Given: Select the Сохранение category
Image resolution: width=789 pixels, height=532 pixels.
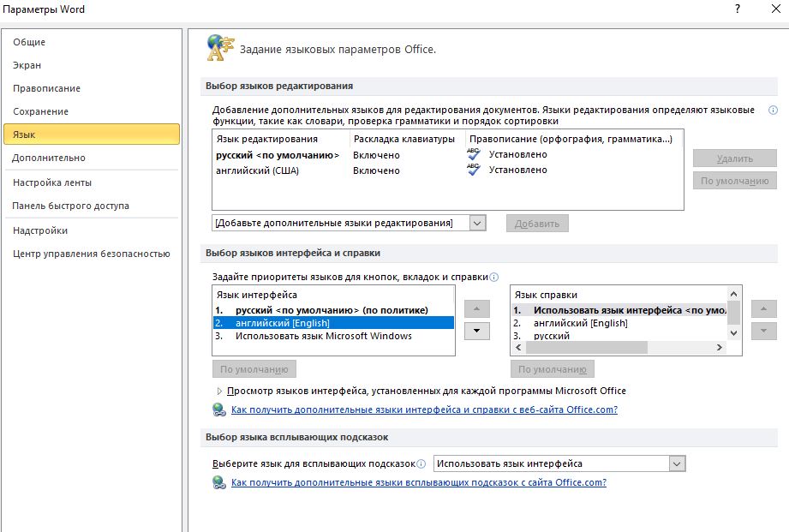Looking at the screenshot, I should [x=91, y=111].
